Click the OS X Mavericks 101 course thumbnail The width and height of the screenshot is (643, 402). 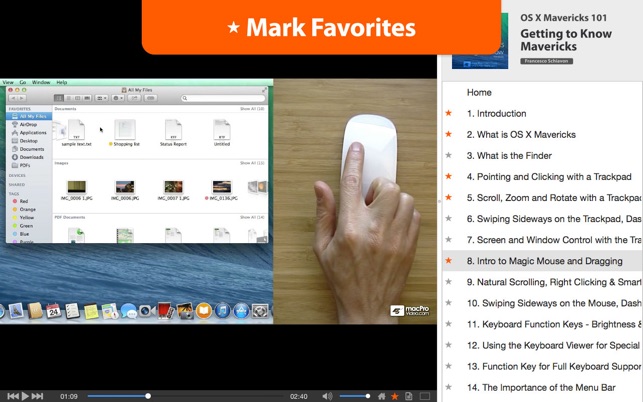[480, 41]
